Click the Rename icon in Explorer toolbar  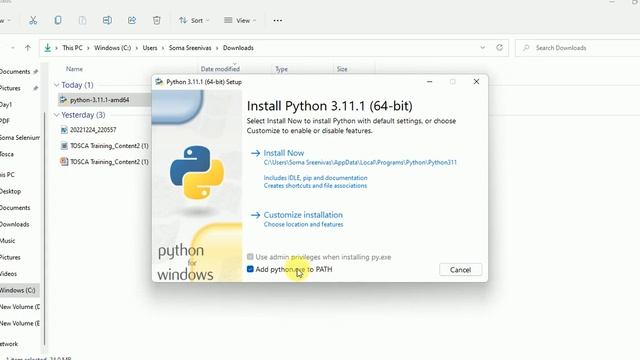[x=107, y=20]
